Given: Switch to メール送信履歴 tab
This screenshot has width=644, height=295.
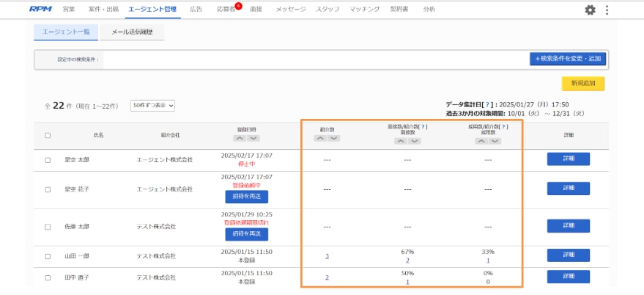Looking at the screenshot, I should (133, 32).
